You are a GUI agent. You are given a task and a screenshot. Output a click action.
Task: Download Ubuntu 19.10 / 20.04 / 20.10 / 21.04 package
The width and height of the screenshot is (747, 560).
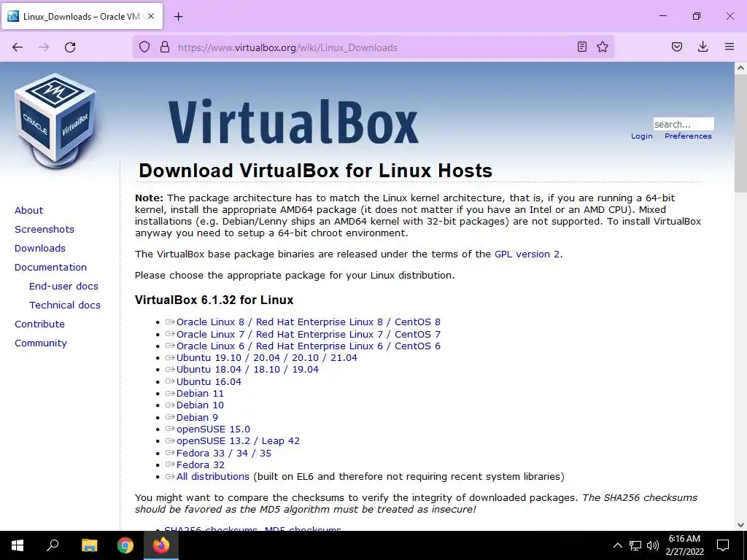267,358
